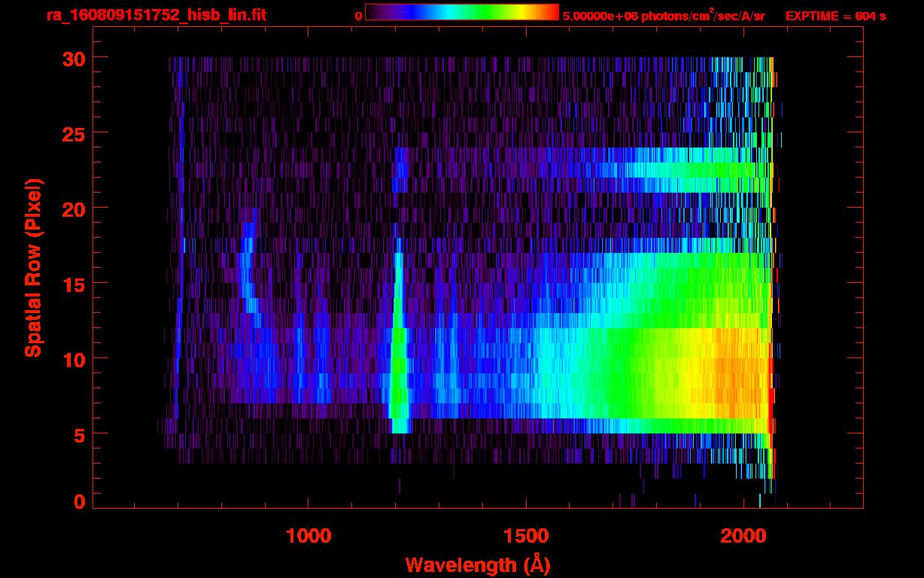Screen dimensions: 924x578
Task: Click the filename ra_160809151752_hisb_lin.fit
Action: (156, 15)
